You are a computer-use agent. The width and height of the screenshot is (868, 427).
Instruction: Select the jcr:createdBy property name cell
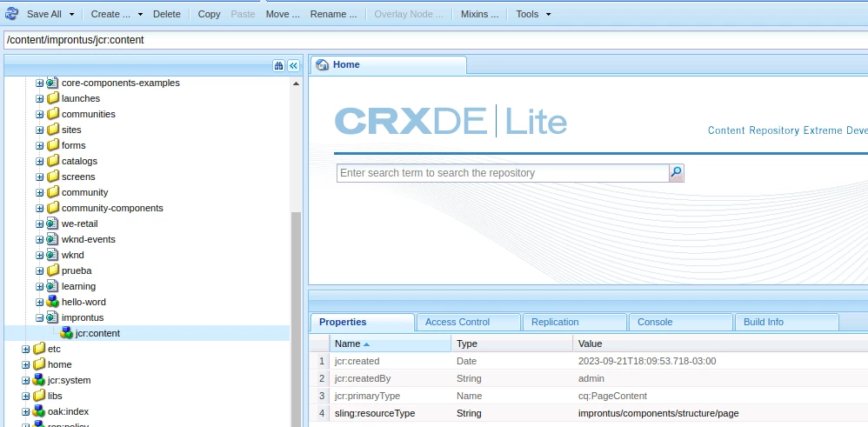391,379
